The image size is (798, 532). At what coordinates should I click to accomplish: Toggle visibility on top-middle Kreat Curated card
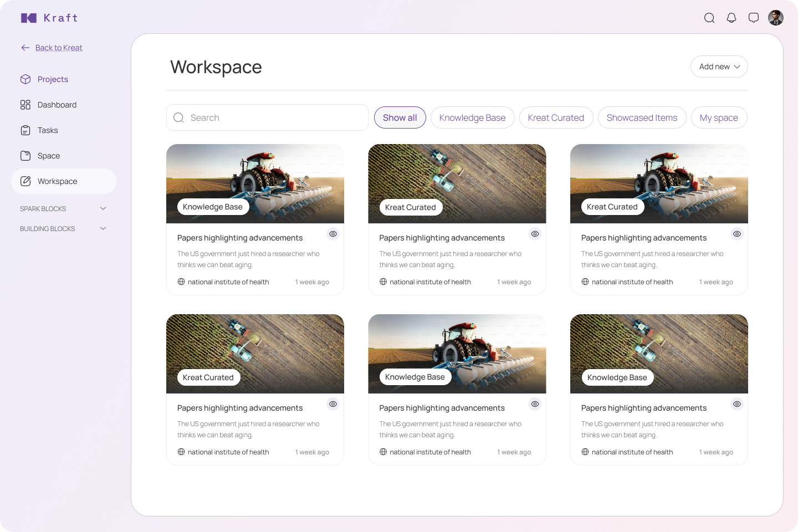(x=535, y=234)
